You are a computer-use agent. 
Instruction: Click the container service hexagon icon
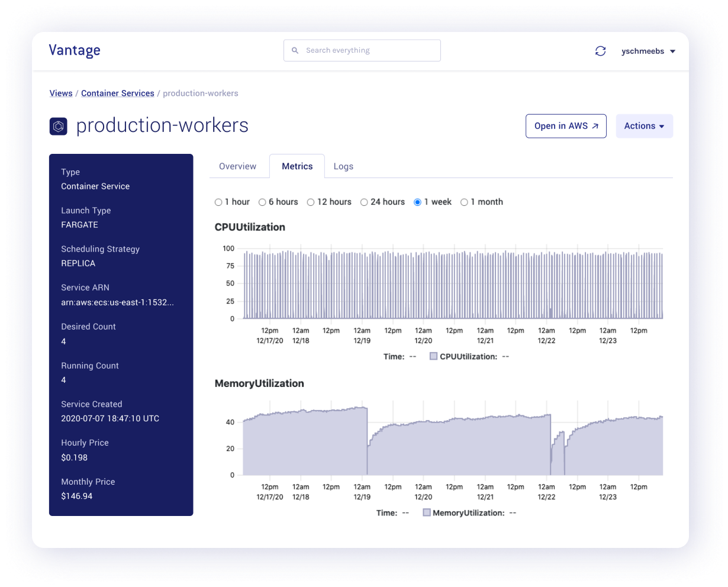58,125
